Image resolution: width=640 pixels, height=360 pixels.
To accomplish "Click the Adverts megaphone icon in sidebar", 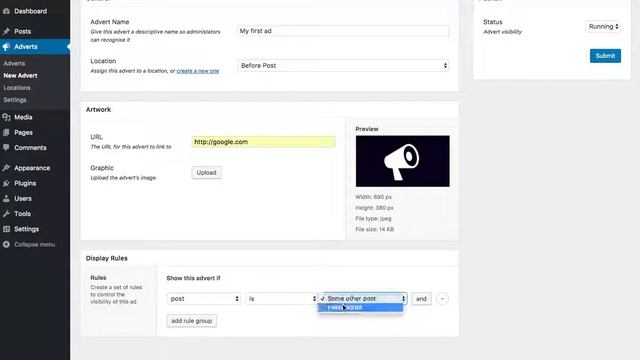I will point(6,47).
